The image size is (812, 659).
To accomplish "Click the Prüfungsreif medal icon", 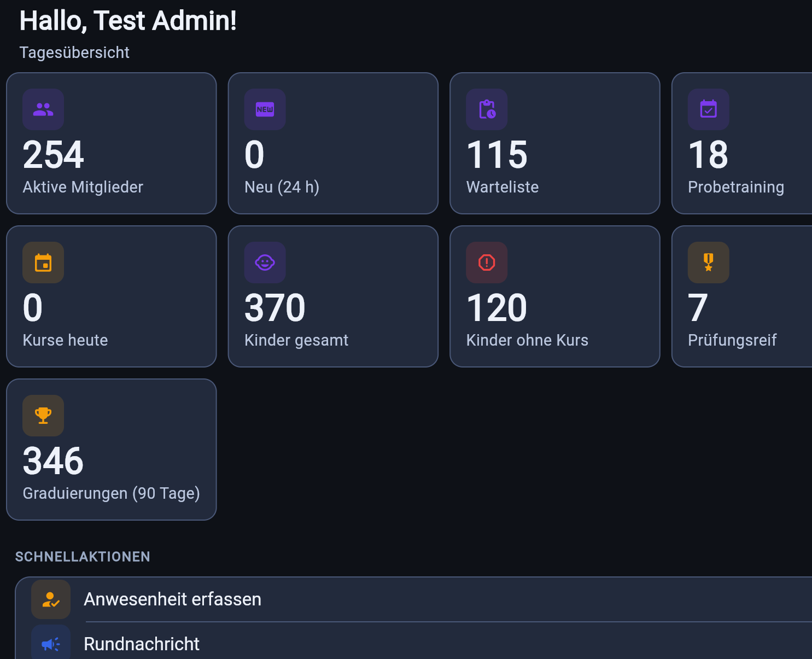I will click(x=709, y=263).
